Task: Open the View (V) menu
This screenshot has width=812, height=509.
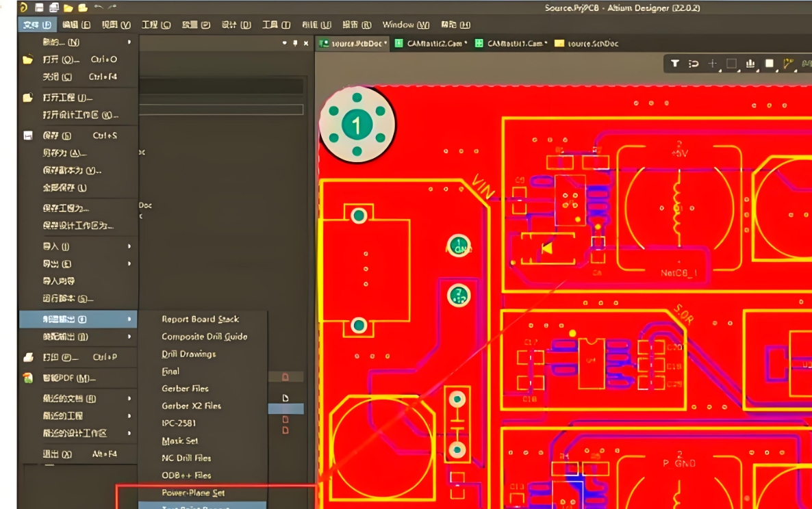Action: (116, 25)
